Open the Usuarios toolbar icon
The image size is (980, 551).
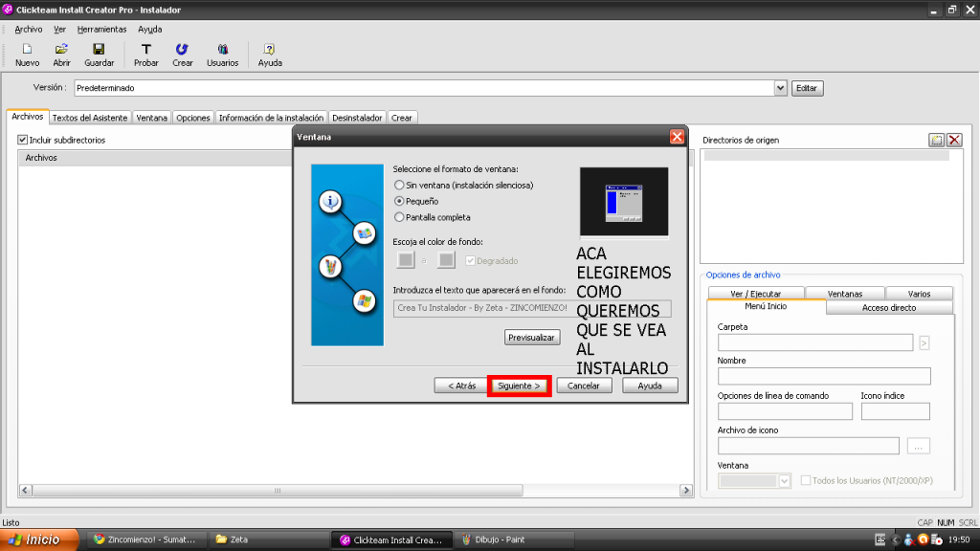click(222, 55)
